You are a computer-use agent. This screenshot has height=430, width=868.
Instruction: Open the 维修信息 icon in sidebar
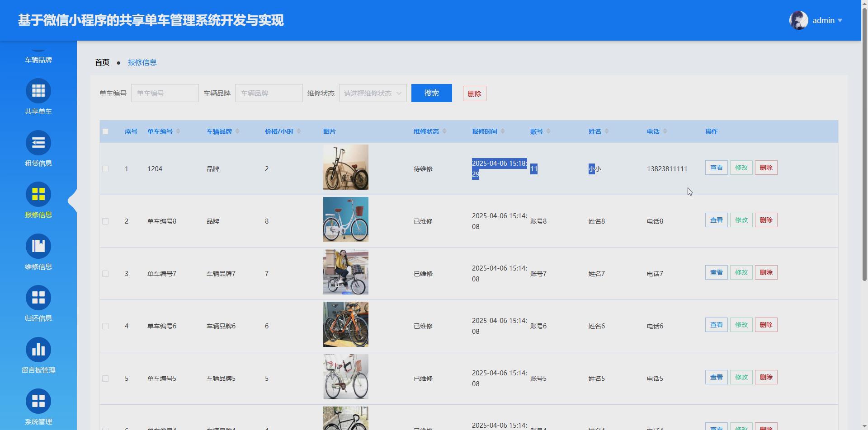[38, 245]
